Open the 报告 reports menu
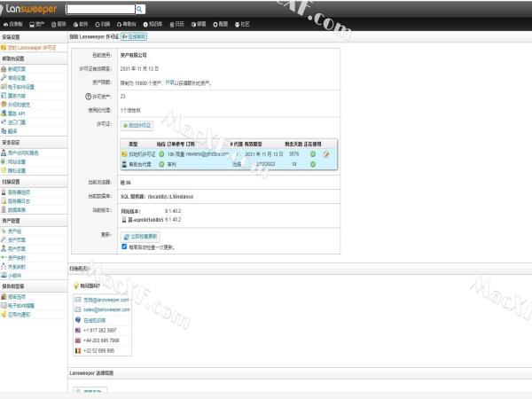532x399 pixels. tap(59, 25)
